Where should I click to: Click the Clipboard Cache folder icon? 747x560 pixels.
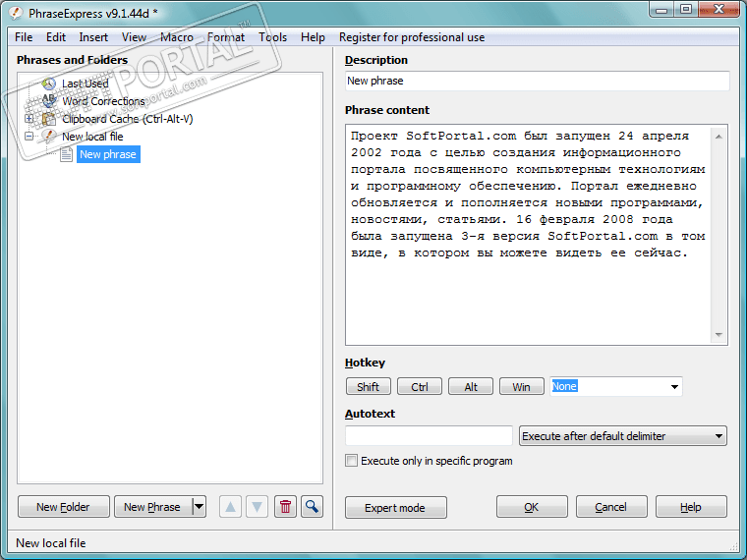pos(48,119)
